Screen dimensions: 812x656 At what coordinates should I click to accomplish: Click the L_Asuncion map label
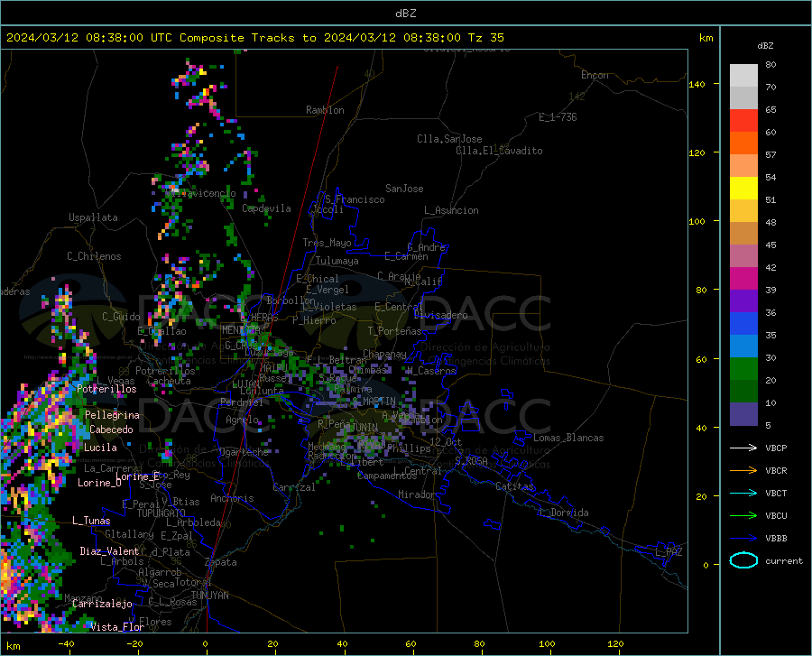click(x=451, y=210)
